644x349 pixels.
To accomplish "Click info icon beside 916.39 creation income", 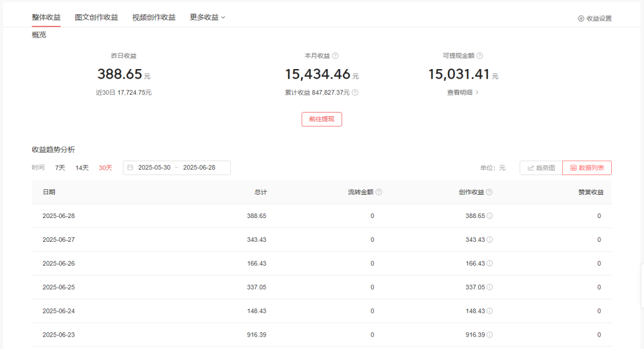I will [x=490, y=335].
